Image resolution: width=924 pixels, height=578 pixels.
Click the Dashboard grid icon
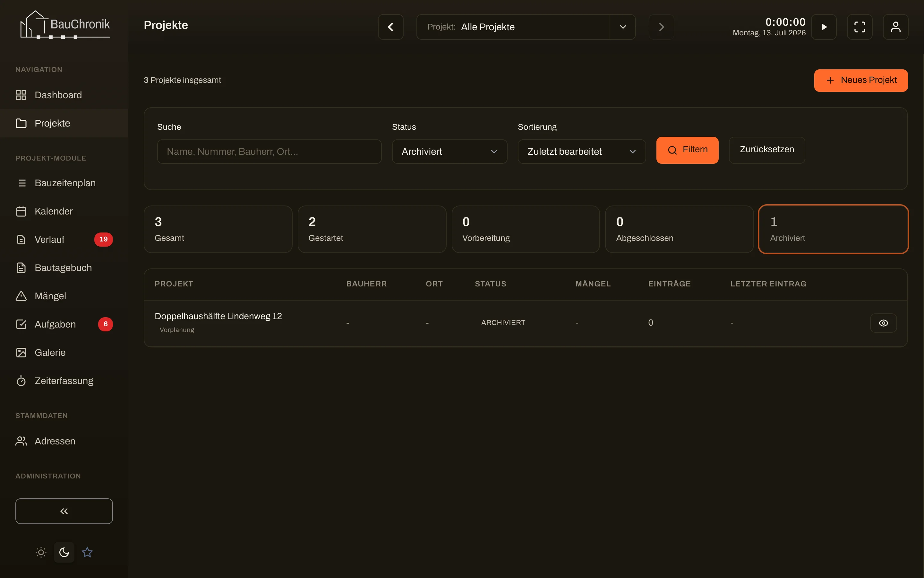coord(21,95)
